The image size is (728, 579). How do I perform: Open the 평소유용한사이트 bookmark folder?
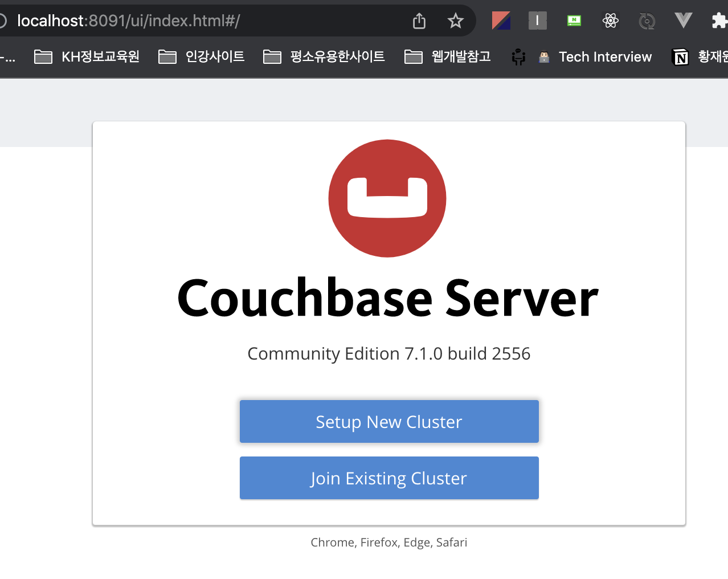tap(324, 56)
